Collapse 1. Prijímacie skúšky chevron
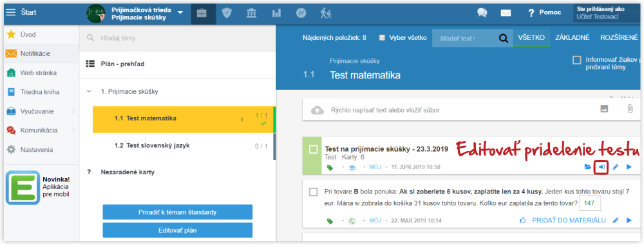 pos(89,91)
